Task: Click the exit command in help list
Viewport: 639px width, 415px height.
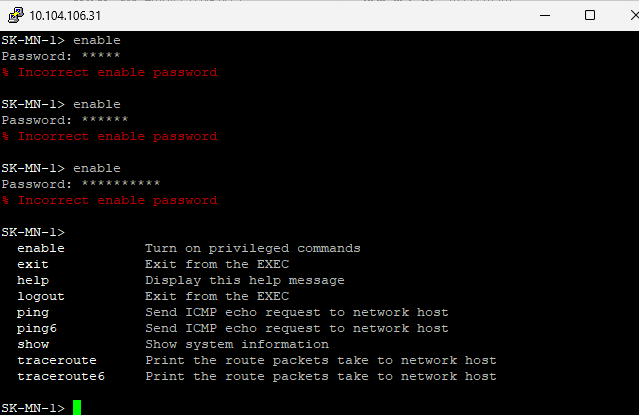Action: 33,264
